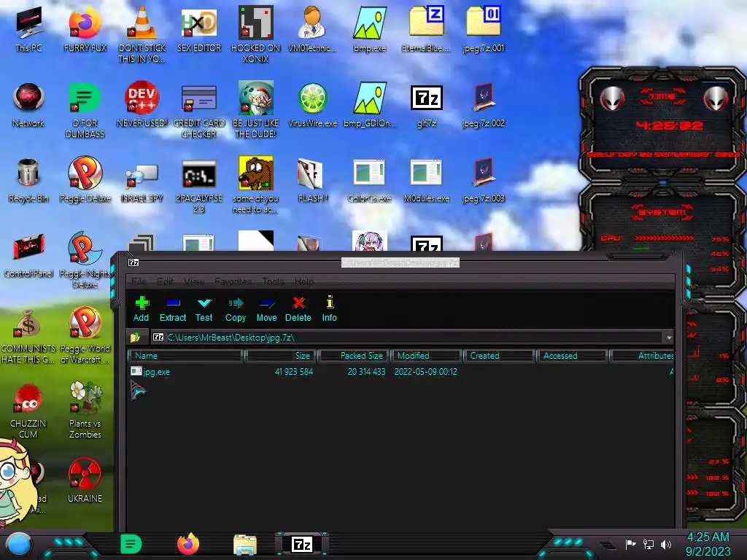Select the CHUZZIN red fuzzball shortcut
The image size is (747, 560).
coord(28,410)
